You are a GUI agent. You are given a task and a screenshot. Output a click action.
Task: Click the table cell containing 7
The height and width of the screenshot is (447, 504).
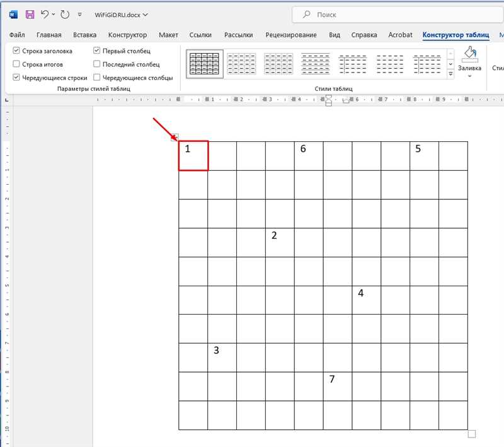[338, 386]
